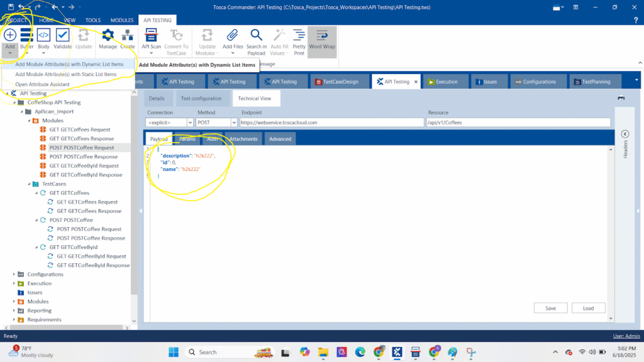Image resolution: width=644 pixels, height=362 pixels.
Task: Click the Load button
Action: pyautogui.click(x=588, y=307)
